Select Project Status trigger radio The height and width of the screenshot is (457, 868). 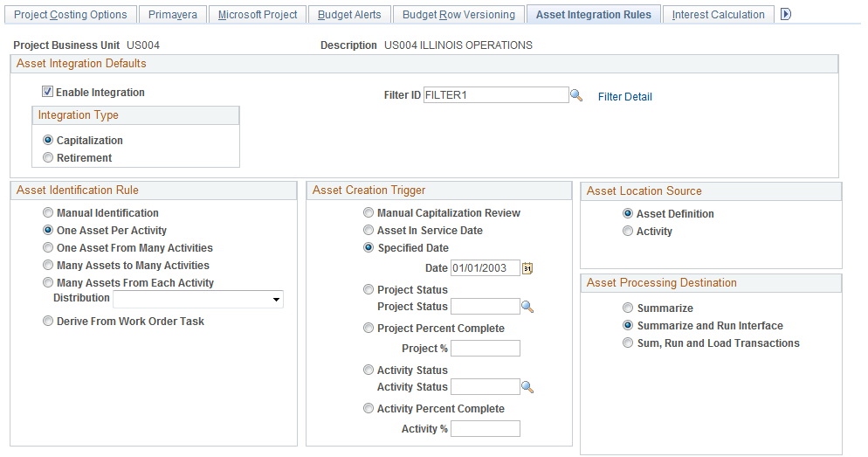coord(369,289)
